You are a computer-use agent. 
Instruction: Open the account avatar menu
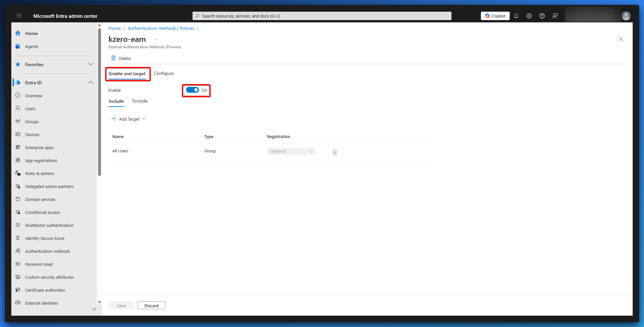point(626,16)
